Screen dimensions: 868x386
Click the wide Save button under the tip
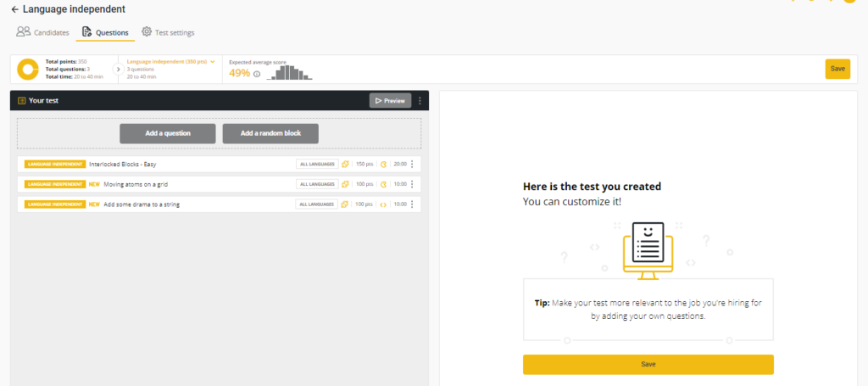[648, 364]
